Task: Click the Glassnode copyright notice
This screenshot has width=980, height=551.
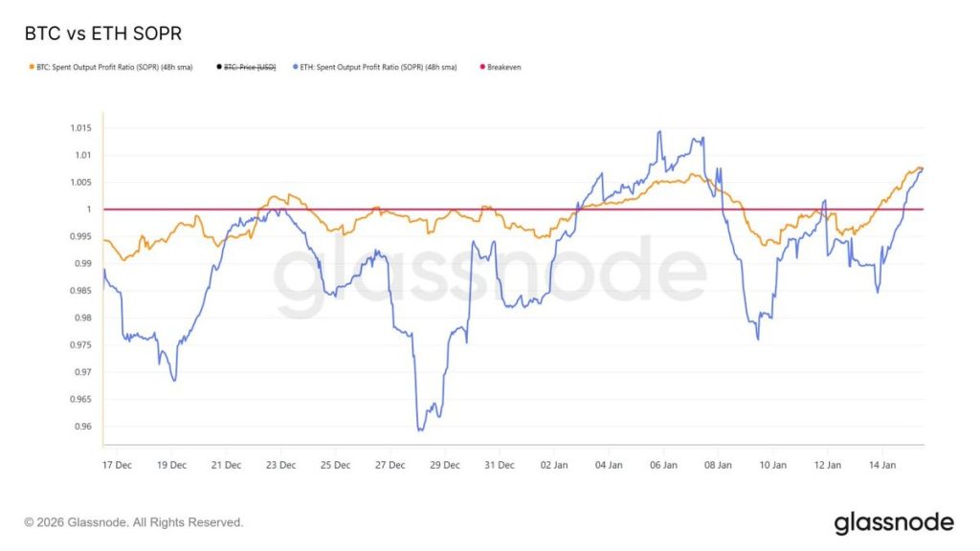Action: (x=134, y=522)
